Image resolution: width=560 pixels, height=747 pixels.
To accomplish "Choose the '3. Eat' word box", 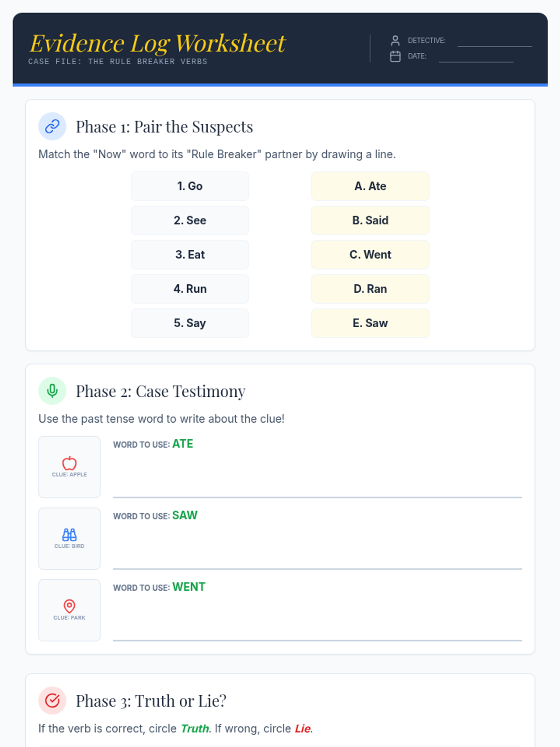I will click(190, 254).
